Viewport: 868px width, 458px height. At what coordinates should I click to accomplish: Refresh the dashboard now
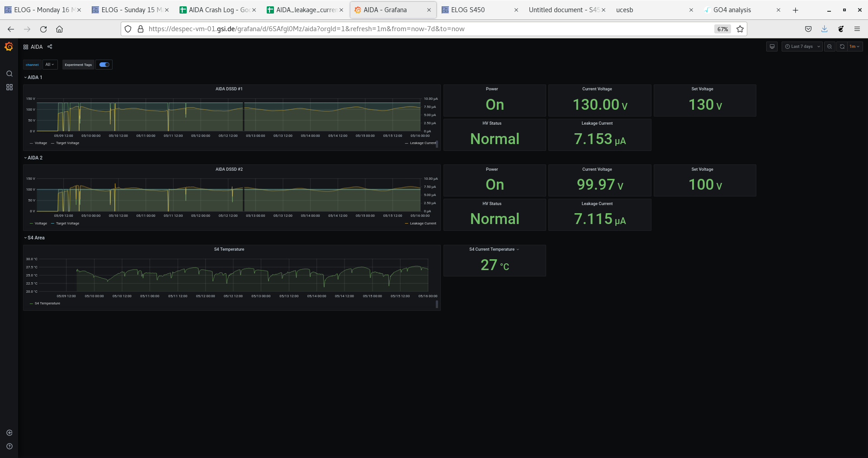(x=842, y=47)
